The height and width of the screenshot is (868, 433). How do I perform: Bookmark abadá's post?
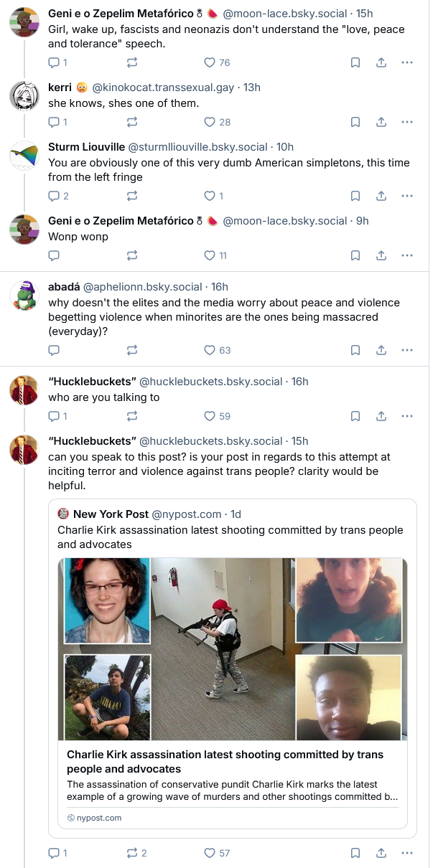355,350
